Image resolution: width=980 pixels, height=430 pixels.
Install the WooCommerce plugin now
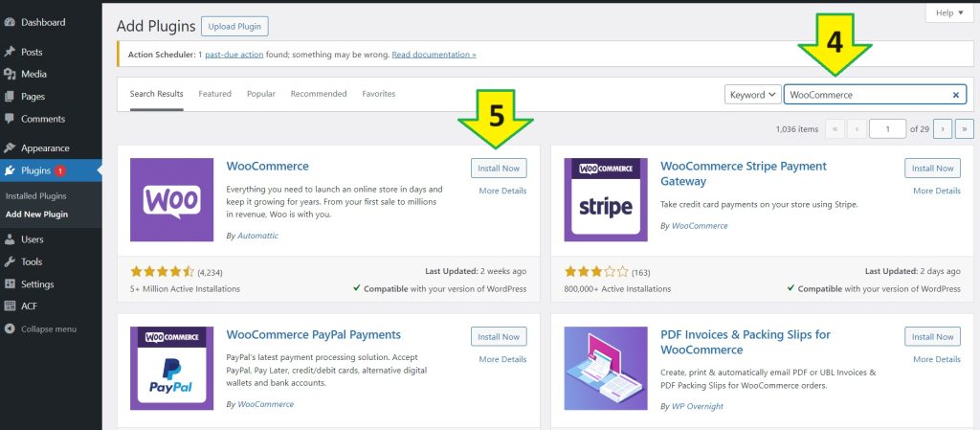click(499, 169)
